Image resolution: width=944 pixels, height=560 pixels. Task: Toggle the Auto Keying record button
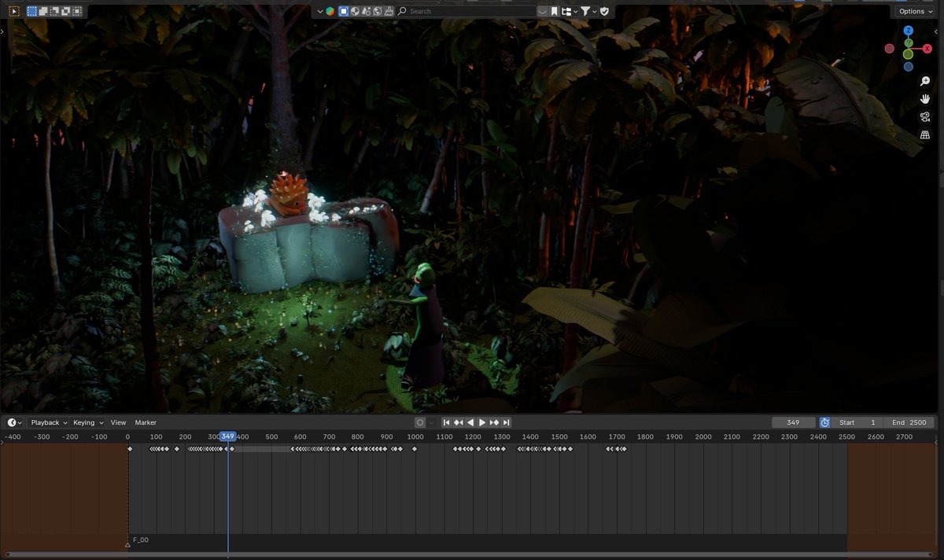[420, 422]
